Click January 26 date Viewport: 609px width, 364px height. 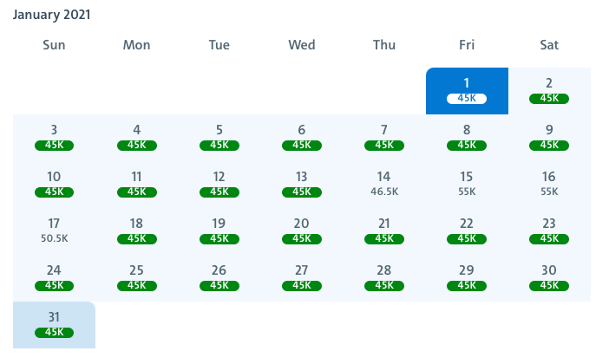pos(219,277)
